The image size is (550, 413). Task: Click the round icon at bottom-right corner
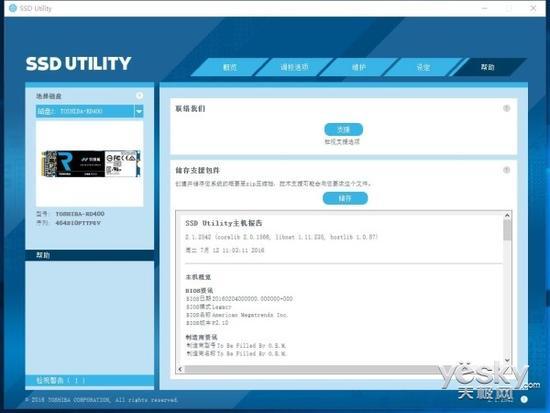pyautogui.click(x=524, y=399)
